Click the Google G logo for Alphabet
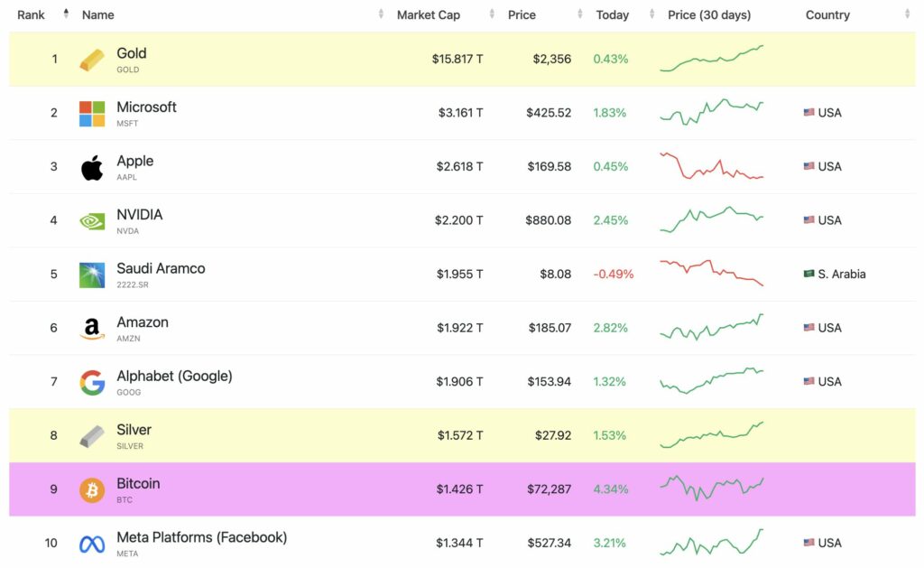The height and width of the screenshot is (568, 924). 93,381
